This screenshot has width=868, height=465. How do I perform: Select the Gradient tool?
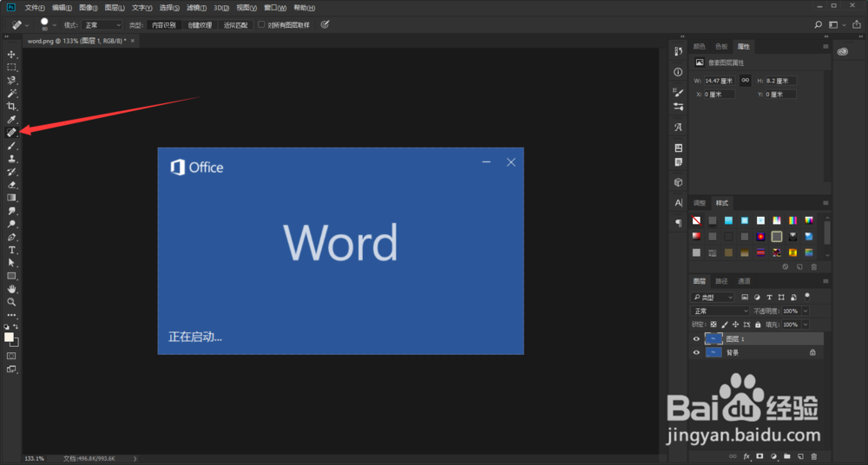point(11,198)
